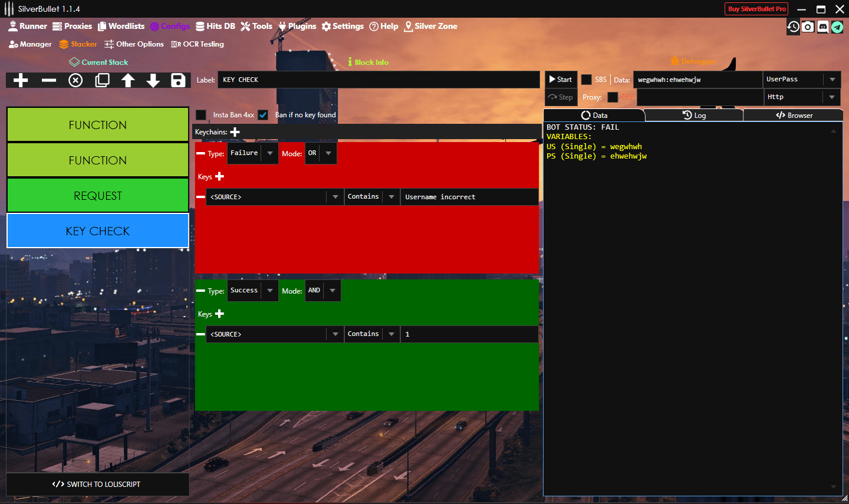
Task: Open Silver Zone
Action: coord(430,26)
